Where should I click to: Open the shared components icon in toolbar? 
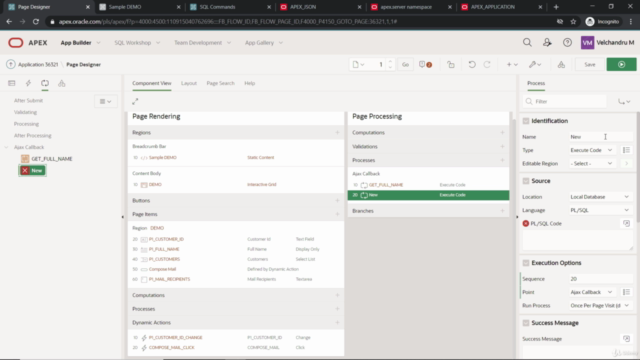pyautogui.click(x=561, y=64)
